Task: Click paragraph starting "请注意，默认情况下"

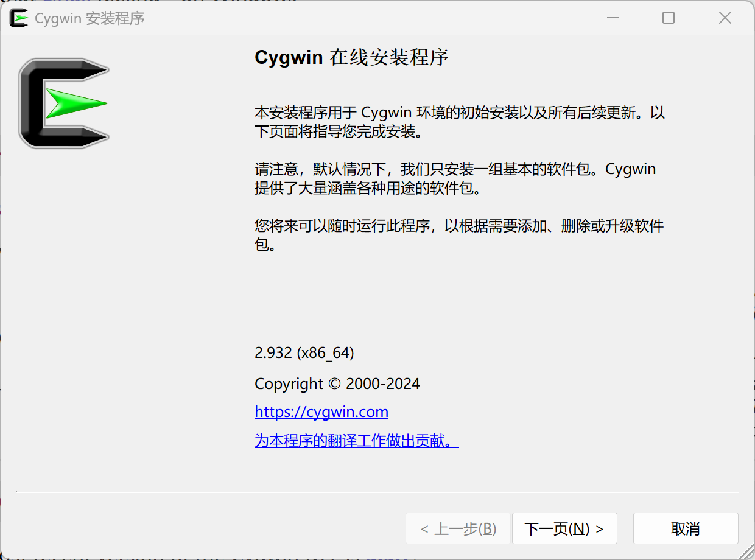Action: [455, 178]
